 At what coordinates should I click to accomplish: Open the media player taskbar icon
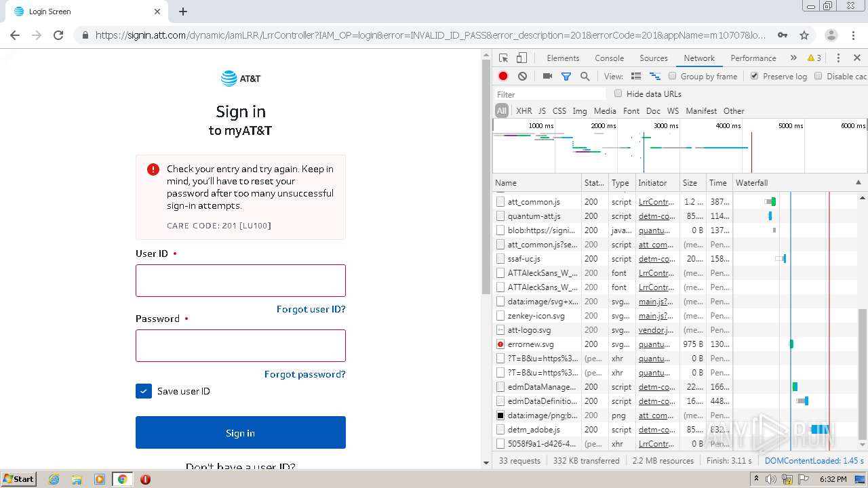pyautogui.click(x=100, y=479)
